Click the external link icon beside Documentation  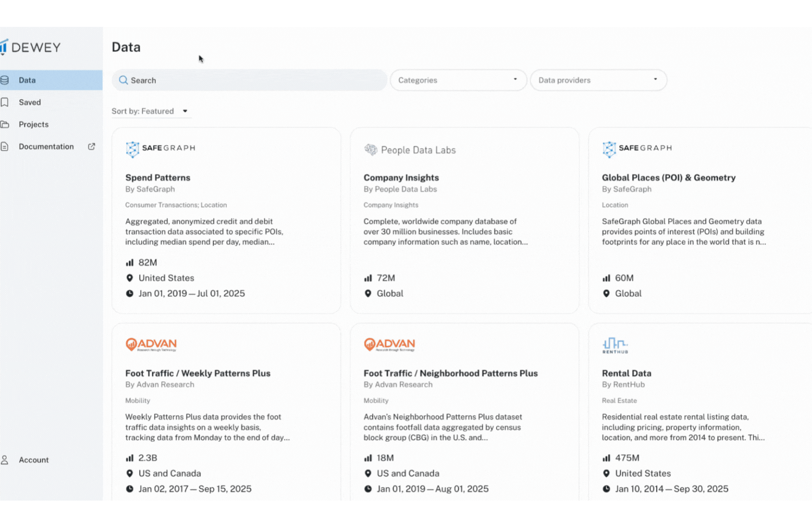(x=91, y=147)
